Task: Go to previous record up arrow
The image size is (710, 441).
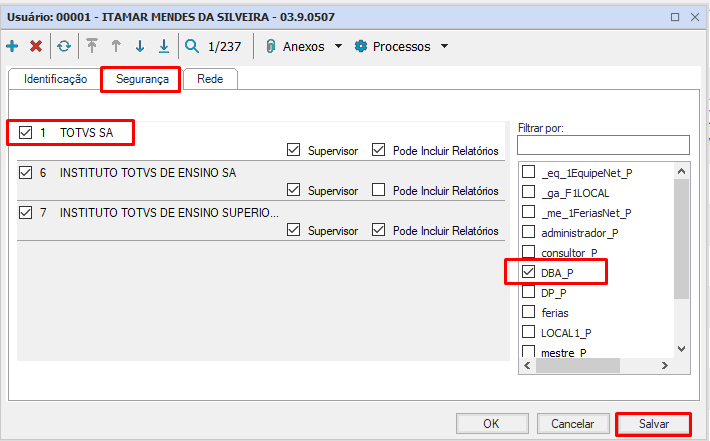Action: [x=116, y=46]
